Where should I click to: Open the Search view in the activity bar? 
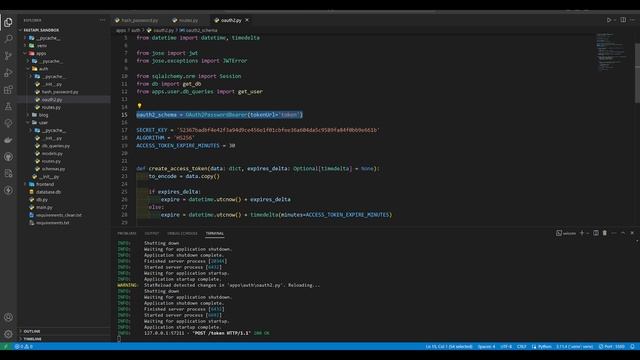pyautogui.click(x=8, y=39)
